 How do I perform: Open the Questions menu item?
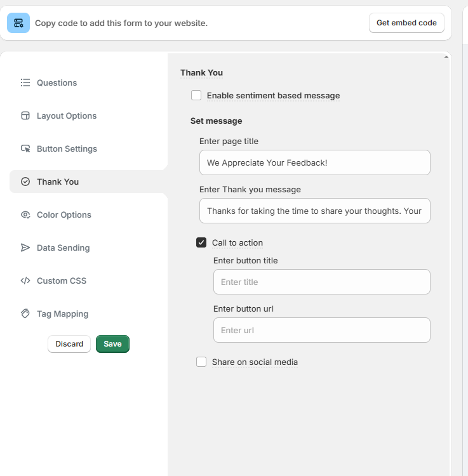[57, 83]
